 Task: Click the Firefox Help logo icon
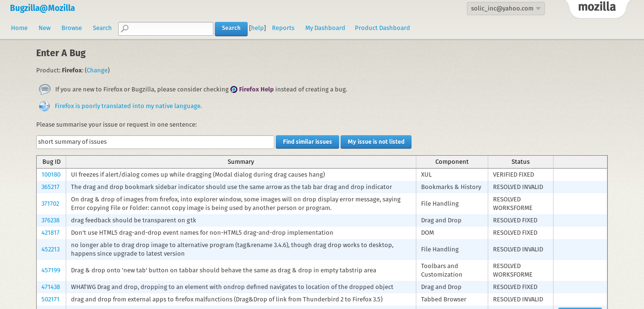[234, 90]
